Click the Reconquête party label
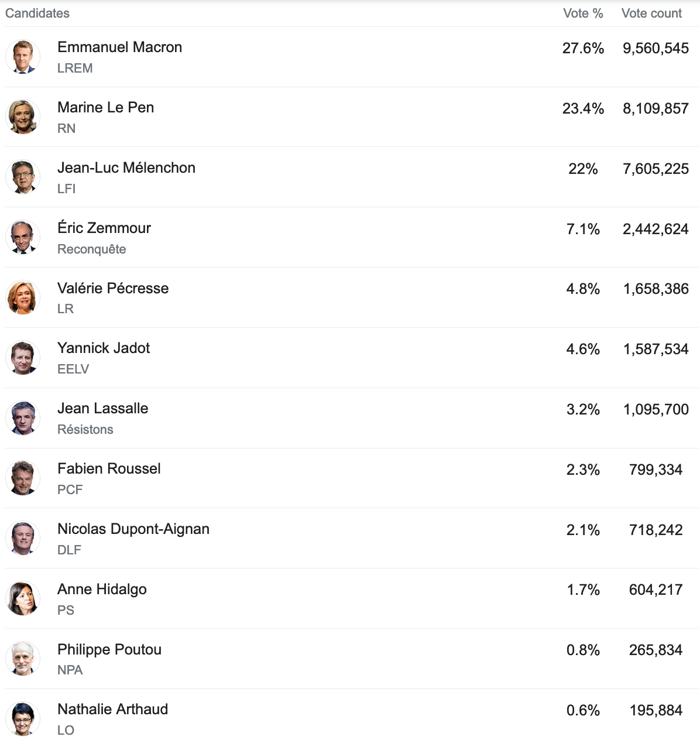Image resolution: width=700 pixels, height=747 pixels. 92,249
